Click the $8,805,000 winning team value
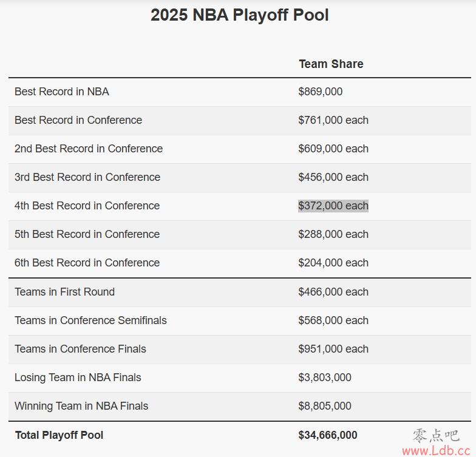 (324, 406)
